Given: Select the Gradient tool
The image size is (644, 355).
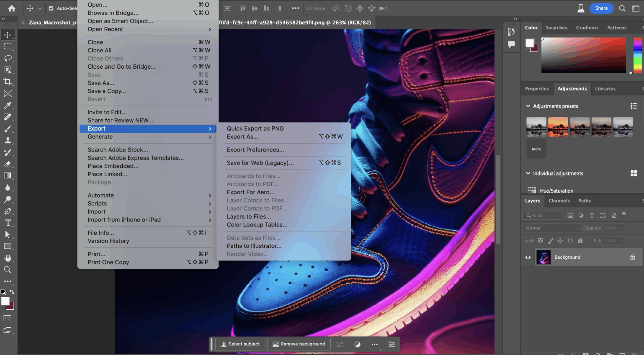Looking at the screenshot, I should 8,176.
